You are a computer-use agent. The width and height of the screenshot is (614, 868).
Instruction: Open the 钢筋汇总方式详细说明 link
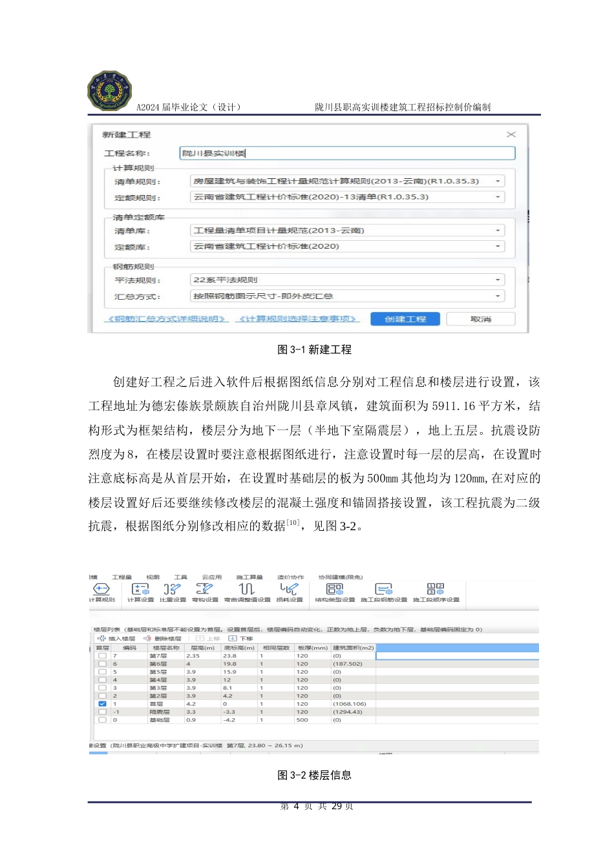pos(167,319)
